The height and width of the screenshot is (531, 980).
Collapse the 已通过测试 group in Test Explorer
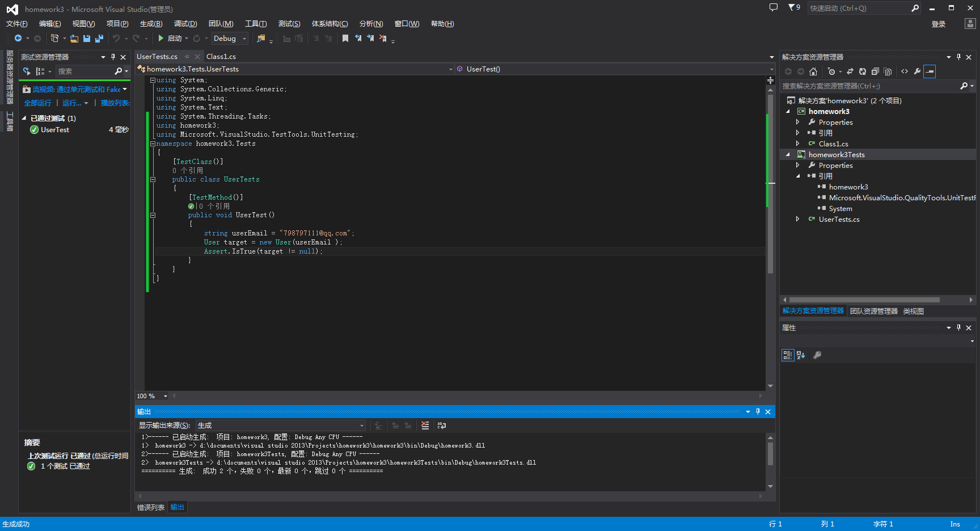click(x=24, y=119)
